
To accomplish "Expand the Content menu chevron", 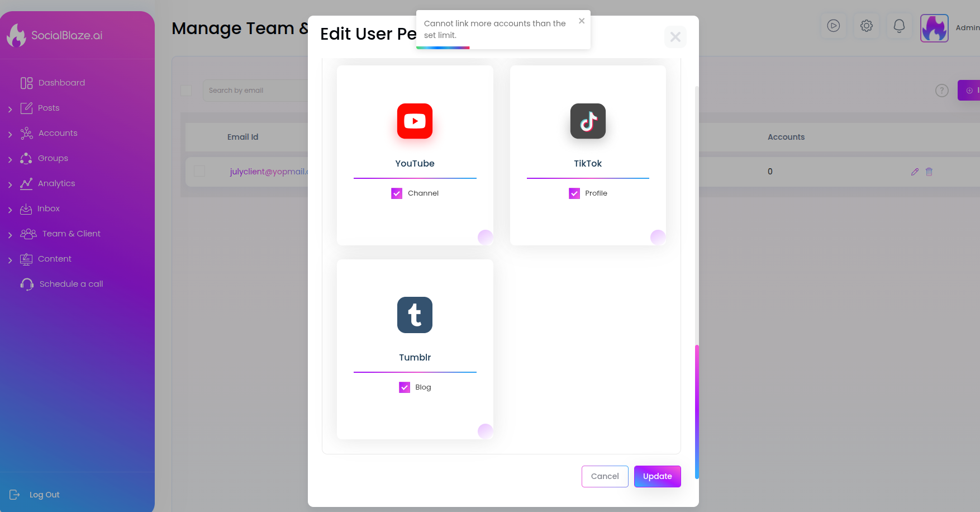I will [x=10, y=260].
